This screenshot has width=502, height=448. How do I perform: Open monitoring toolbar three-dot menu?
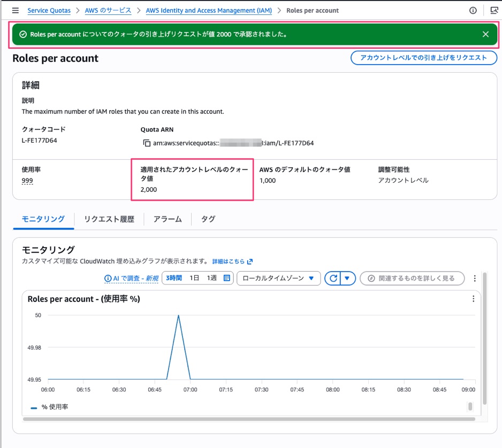point(475,278)
